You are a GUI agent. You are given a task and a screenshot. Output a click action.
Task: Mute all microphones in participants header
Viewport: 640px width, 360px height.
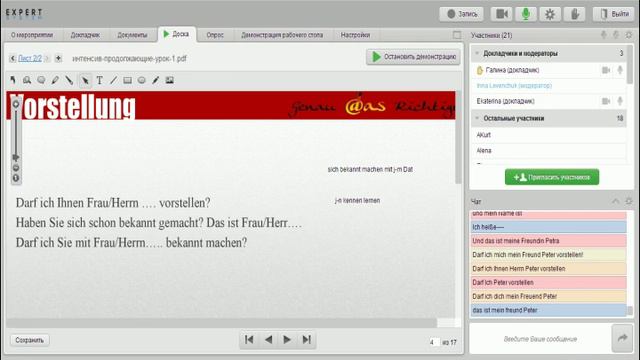click(x=604, y=35)
